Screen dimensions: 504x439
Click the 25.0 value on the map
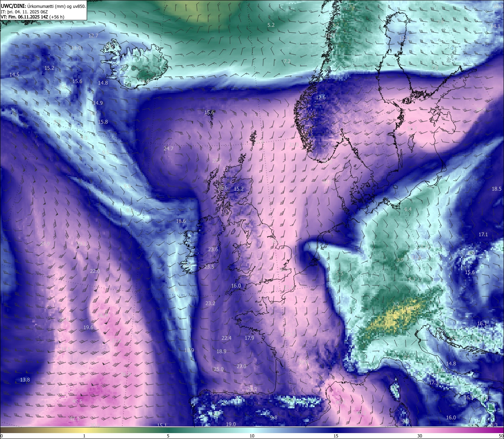(219, 369)
